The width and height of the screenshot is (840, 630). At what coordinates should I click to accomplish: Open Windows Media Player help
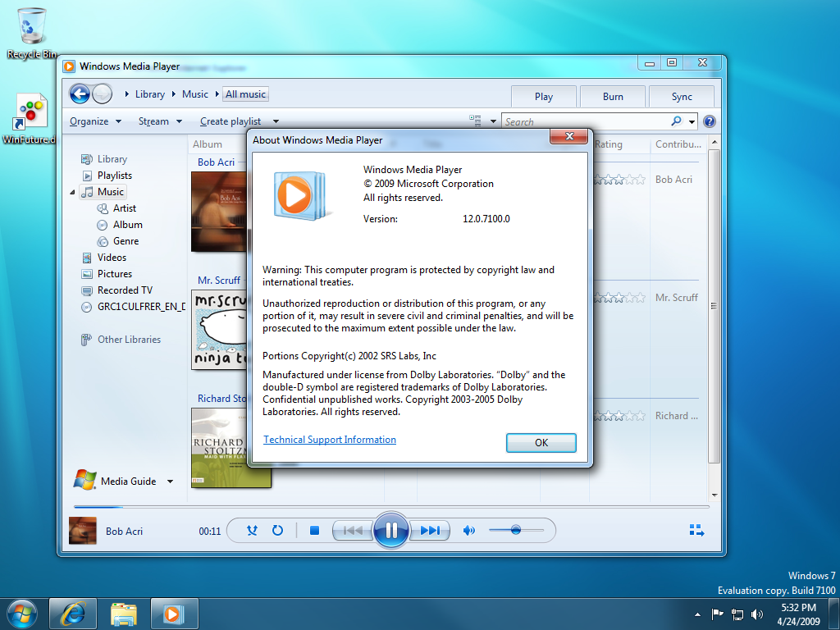(710, 121)
